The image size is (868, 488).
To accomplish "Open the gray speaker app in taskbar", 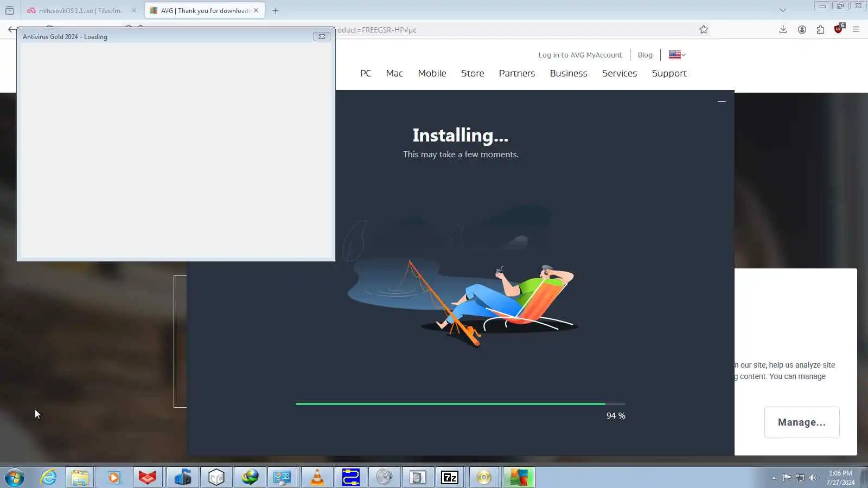I will click(x=384, y=477).
